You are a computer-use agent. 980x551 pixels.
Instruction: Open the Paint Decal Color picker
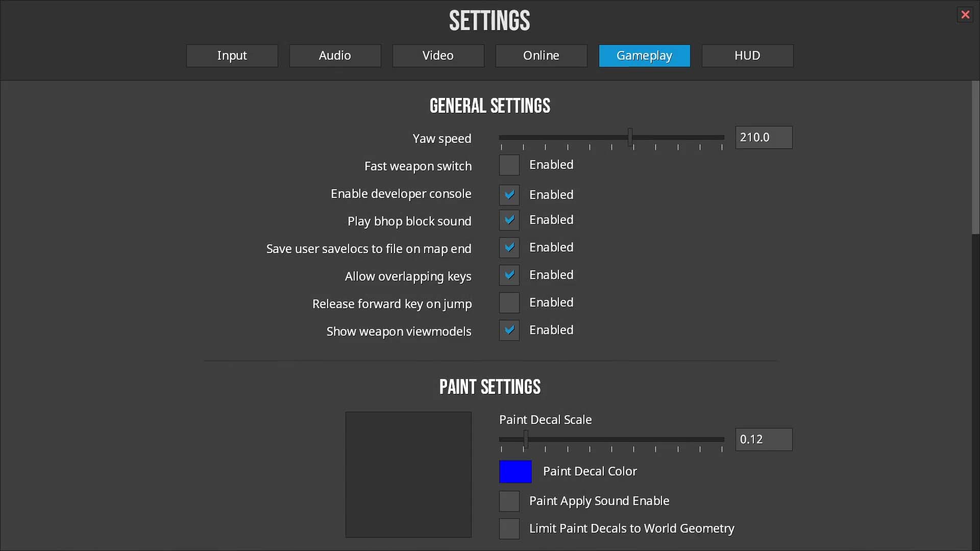click(x=515, y=471)
